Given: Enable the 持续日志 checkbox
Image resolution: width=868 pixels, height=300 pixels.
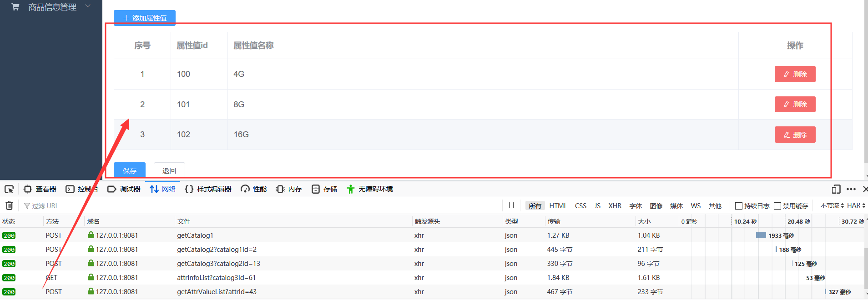Looking at the screenshot, I should tap(739, 206).
